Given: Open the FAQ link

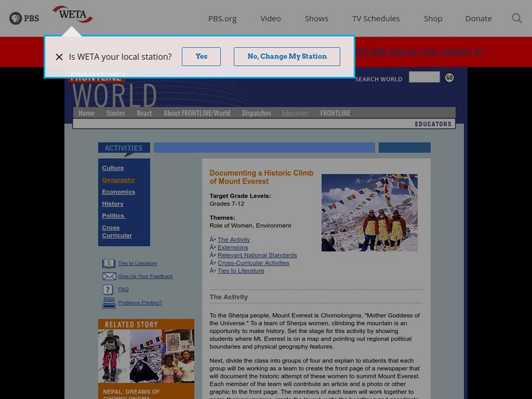Looking at the screenshot, I should (x=123, y=289).
